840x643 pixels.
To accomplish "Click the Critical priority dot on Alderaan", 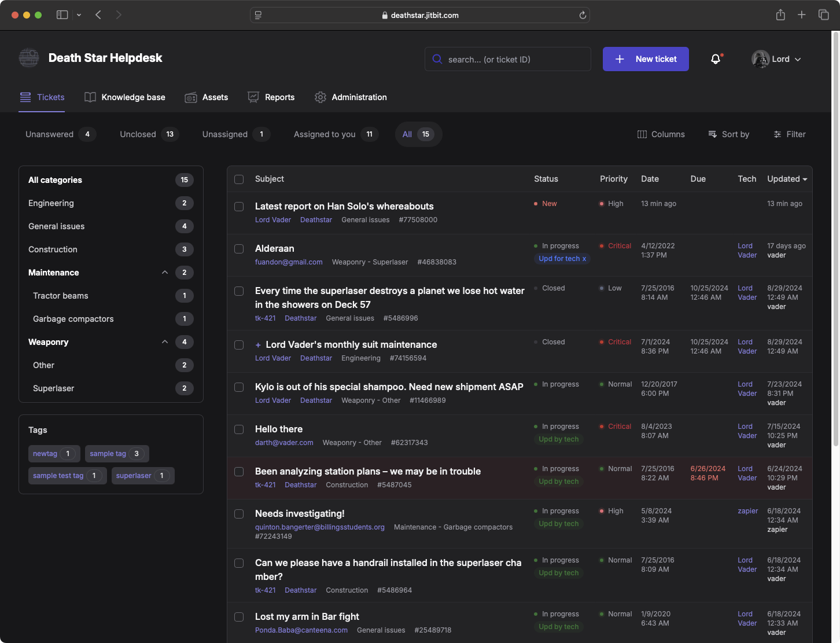I will [602, 245].
